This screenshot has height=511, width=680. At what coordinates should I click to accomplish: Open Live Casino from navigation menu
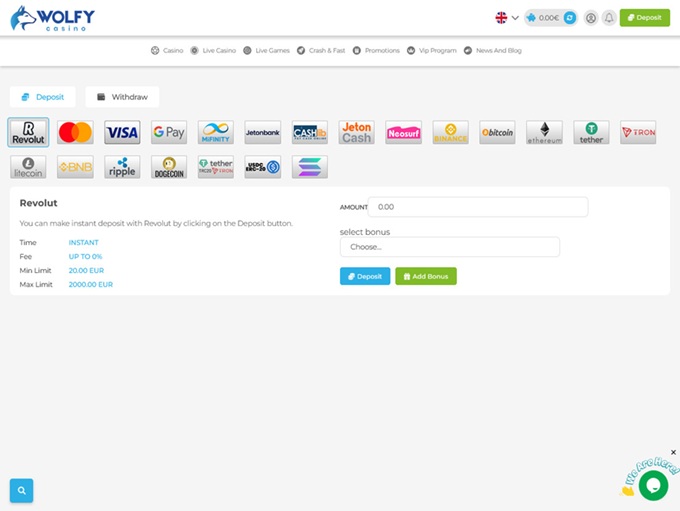coord(209,50)
